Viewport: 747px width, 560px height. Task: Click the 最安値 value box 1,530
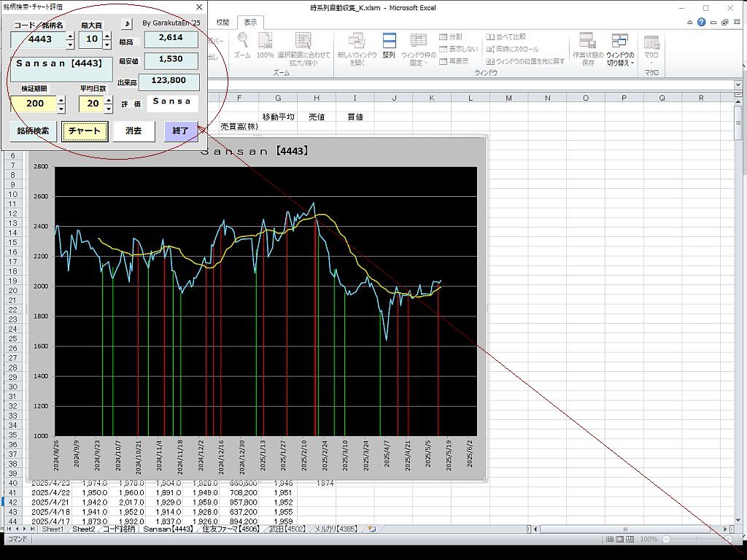(171, 61)
